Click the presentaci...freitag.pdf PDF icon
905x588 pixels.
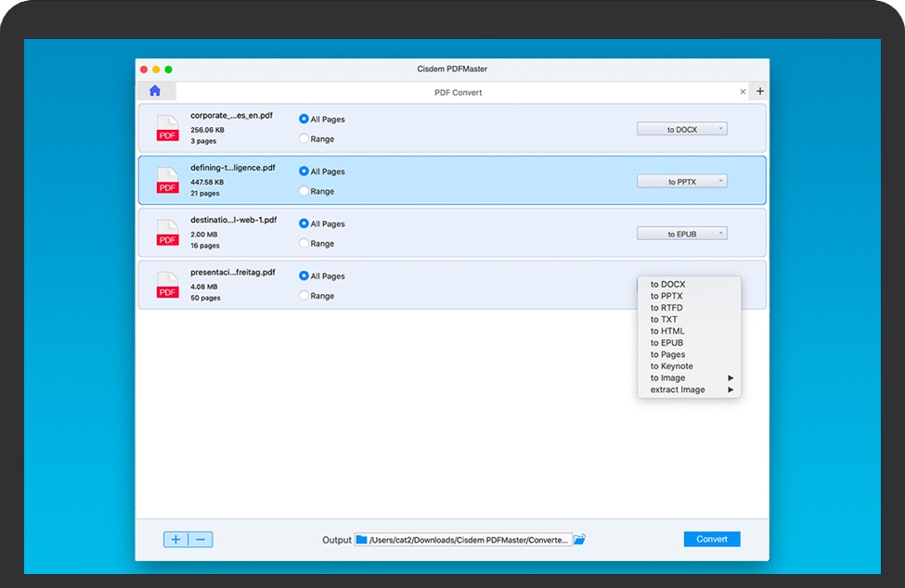pos(167,286)
